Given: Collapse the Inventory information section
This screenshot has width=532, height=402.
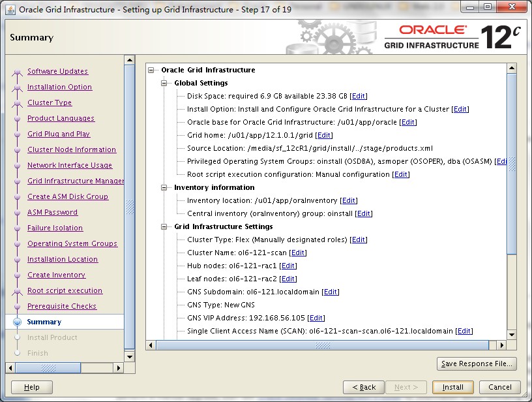Looking at the screenshot, I should 164,187.
